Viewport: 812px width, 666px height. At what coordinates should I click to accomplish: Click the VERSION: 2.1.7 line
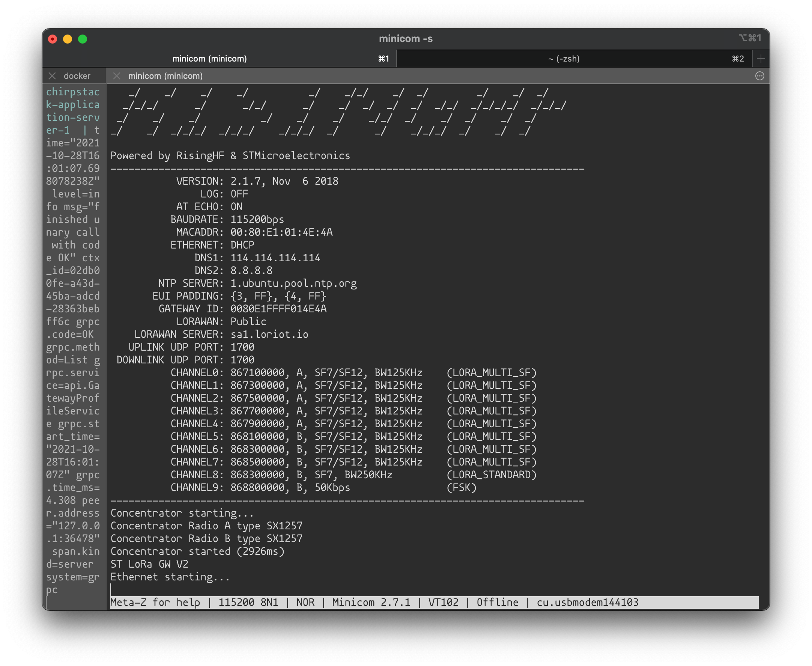(257, 181)
